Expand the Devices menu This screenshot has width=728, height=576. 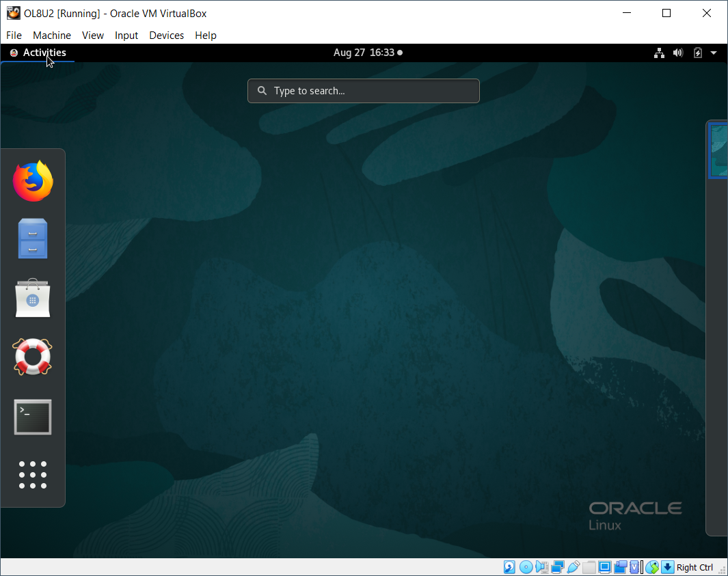pyautogui.click(x=166, y=36)
